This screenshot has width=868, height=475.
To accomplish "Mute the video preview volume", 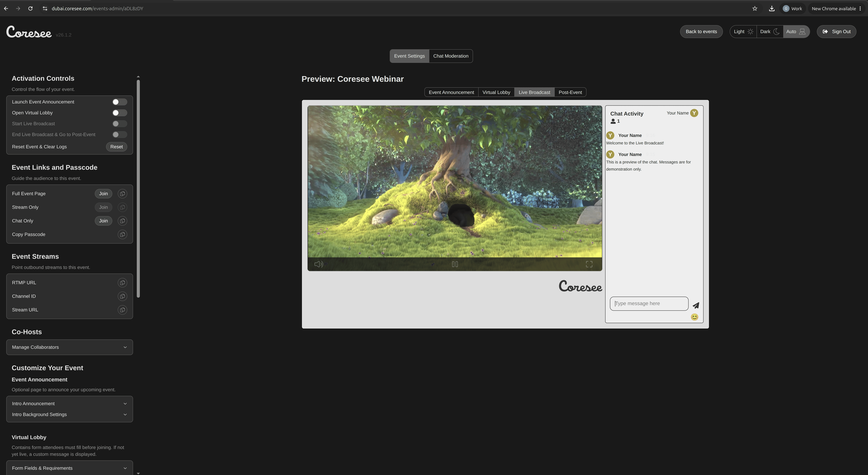I will point(319,264).
